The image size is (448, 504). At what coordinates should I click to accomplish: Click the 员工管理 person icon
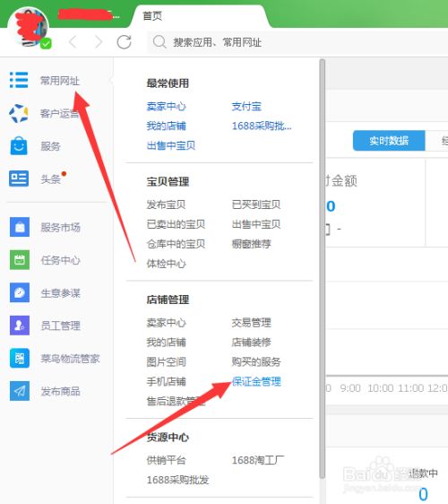20,326
